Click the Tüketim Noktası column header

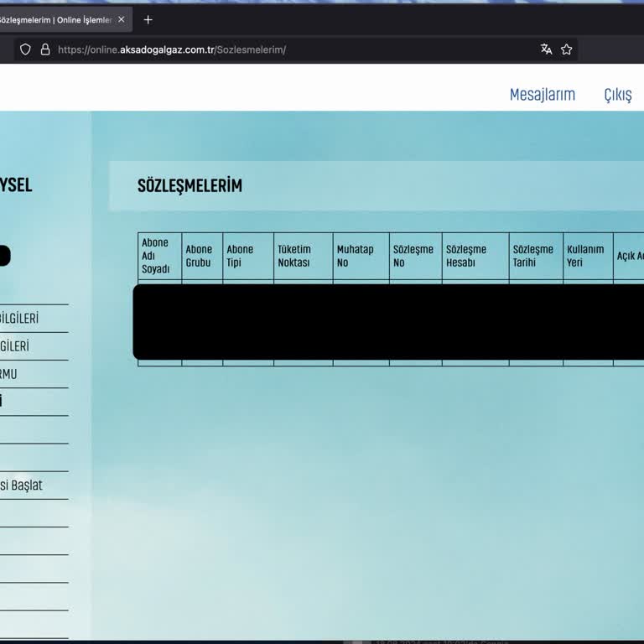click(303, 256)
